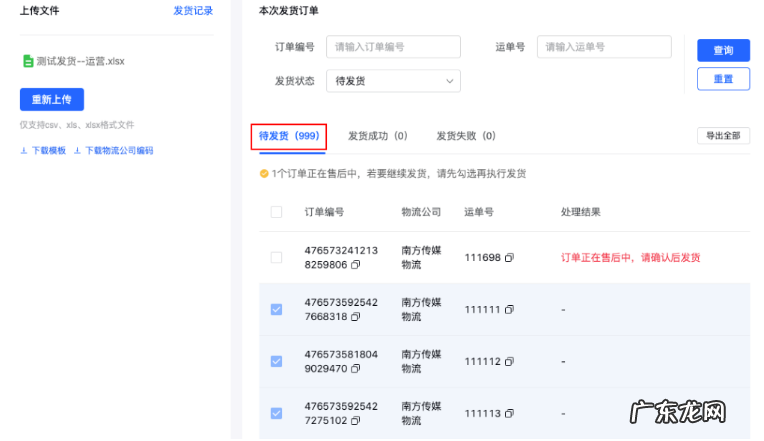Click the 上传文件 section title
The image size is (764, 441).
pos(39,11)
